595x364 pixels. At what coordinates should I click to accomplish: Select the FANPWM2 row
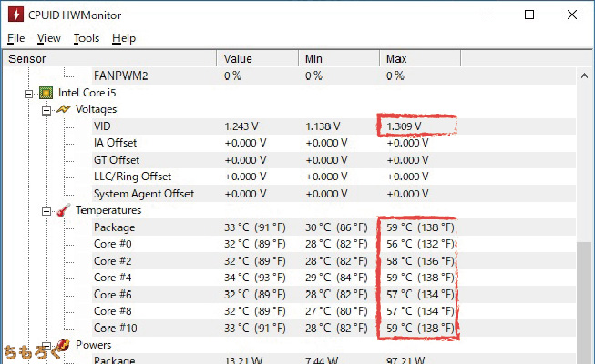coord(333,76)
